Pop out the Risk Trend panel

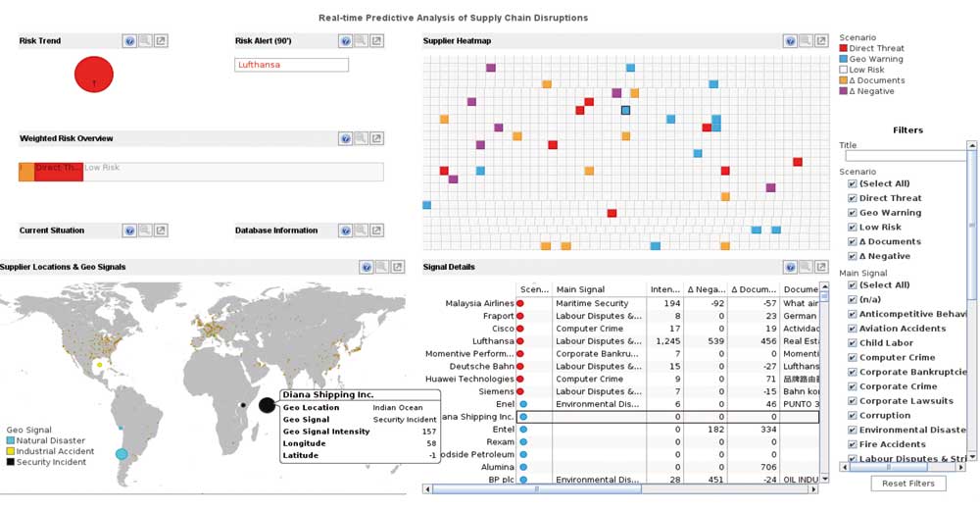161,41
